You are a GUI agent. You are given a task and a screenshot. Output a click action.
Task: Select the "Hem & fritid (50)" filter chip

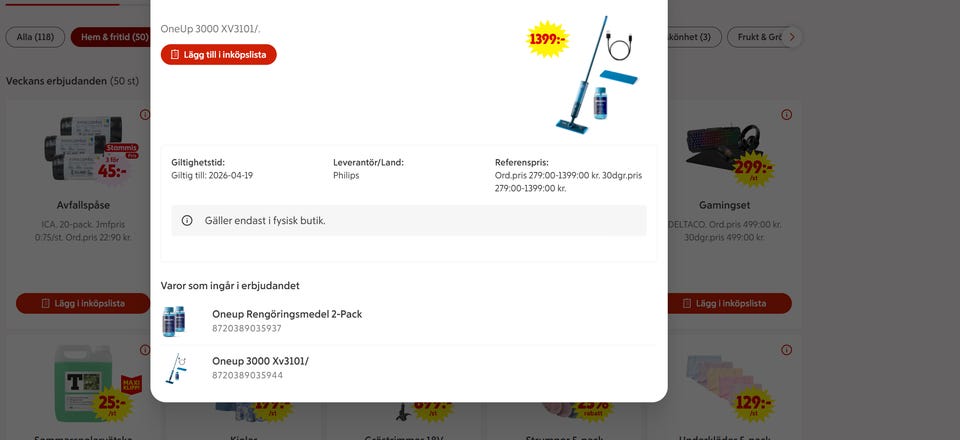(x=111, y=37)
